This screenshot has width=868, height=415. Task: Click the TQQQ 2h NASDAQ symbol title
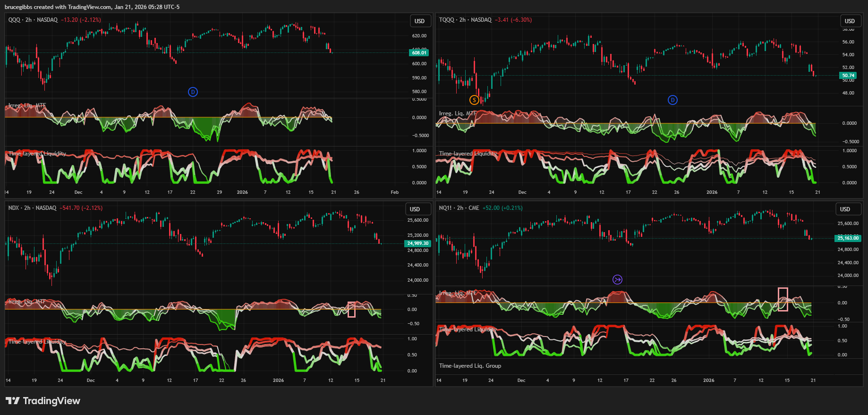click(x=465, y=20)
